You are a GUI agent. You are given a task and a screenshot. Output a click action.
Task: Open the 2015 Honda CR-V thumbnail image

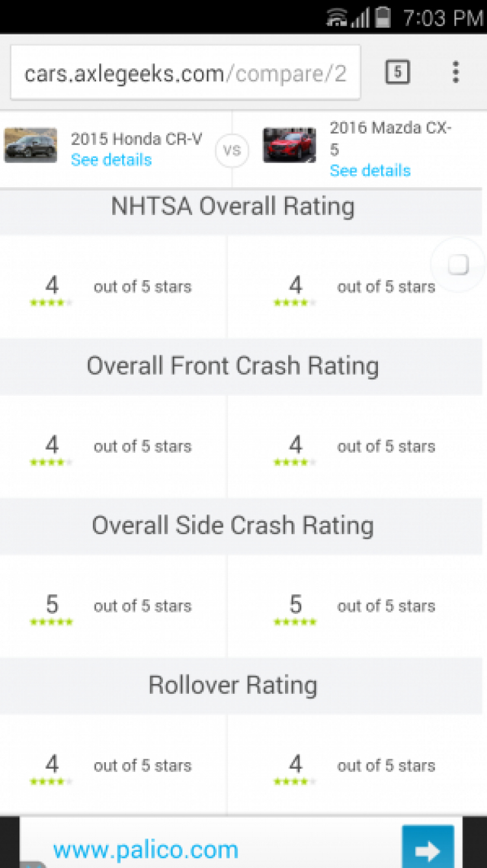[31, 145]
